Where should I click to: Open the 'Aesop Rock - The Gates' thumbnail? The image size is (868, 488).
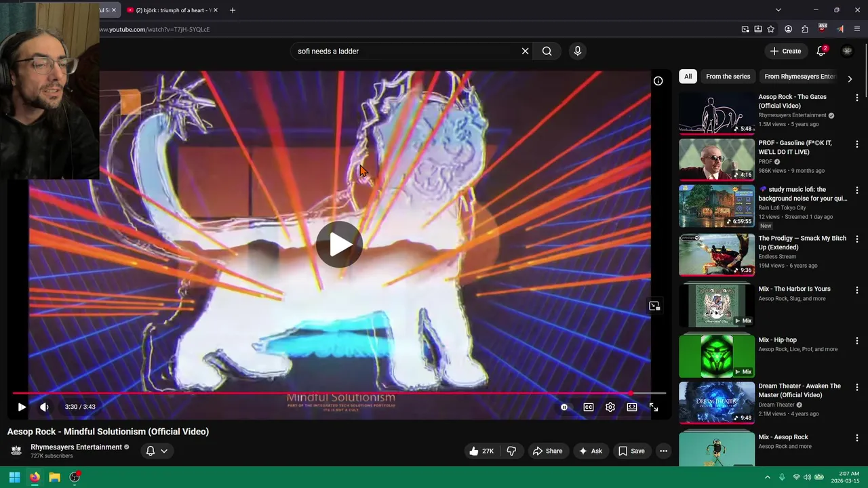point(717,113)
